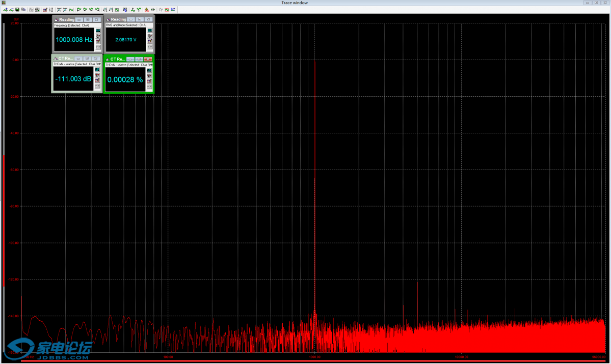The image size is (611, 364).
Task: Collapse the RMS amplitude Reading panel
Action: [130, 19]
